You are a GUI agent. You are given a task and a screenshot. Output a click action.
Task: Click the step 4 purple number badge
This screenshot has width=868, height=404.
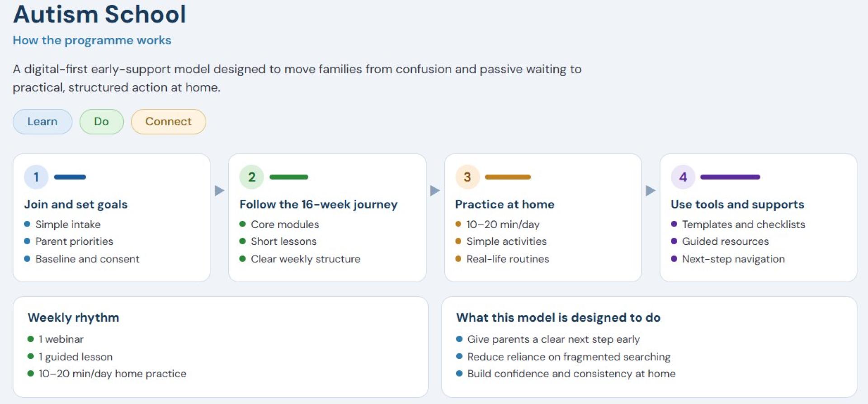tap(683, 177)
